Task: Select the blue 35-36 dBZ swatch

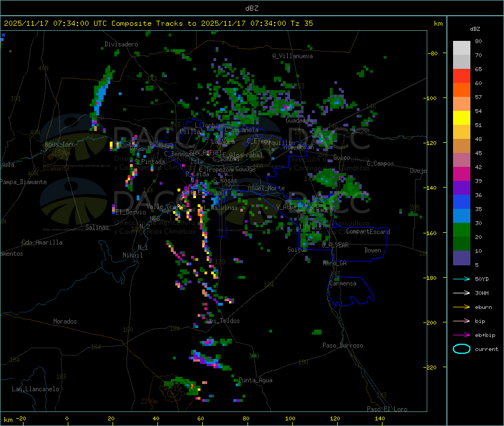Action: 461,202
